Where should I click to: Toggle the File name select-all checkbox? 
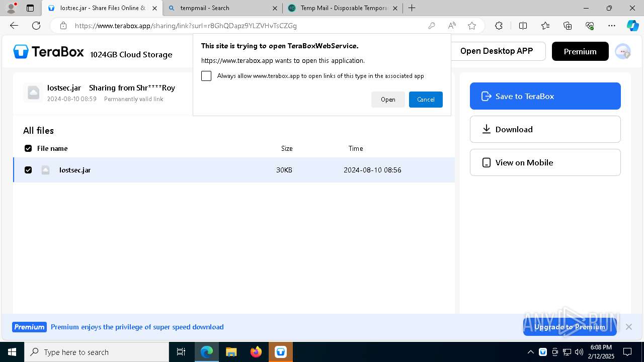[x=28, y=148]
